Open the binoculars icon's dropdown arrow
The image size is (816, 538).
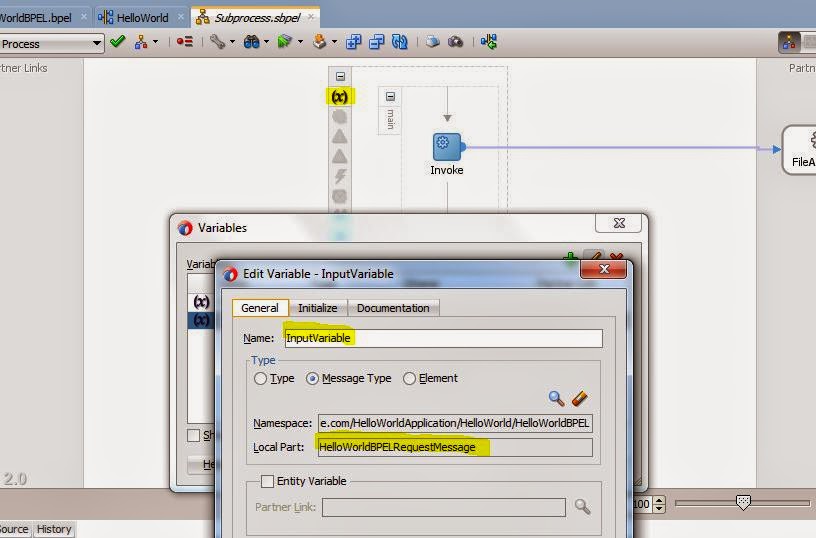coord(266,42)
